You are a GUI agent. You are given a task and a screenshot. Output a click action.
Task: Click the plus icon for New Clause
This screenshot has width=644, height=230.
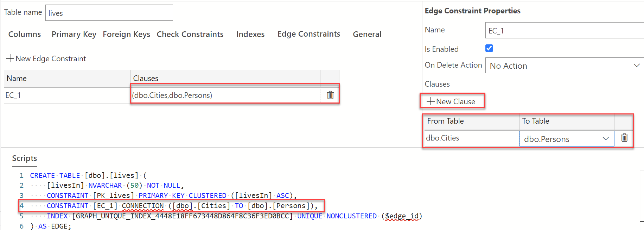click(x=431, y=101)
